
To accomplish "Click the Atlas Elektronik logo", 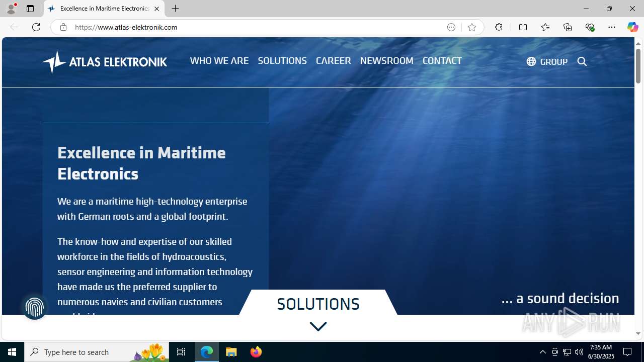I will [x=105, y=62].
